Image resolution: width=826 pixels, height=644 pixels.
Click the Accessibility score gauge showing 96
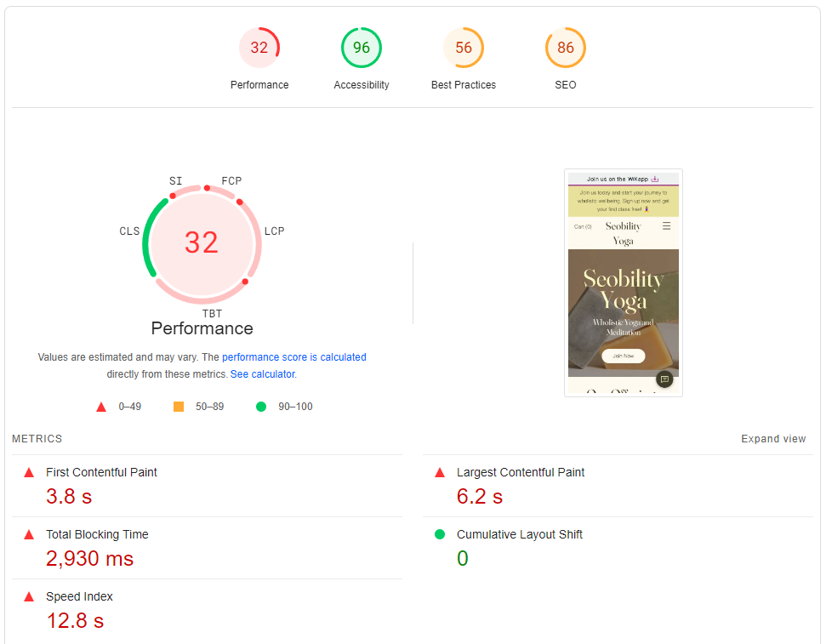[x=362, y=48]
